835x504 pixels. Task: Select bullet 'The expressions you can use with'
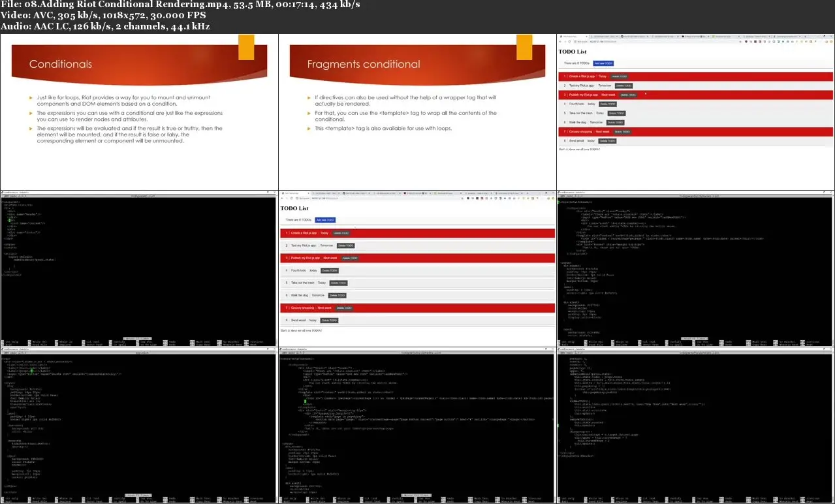click(130, 116)
